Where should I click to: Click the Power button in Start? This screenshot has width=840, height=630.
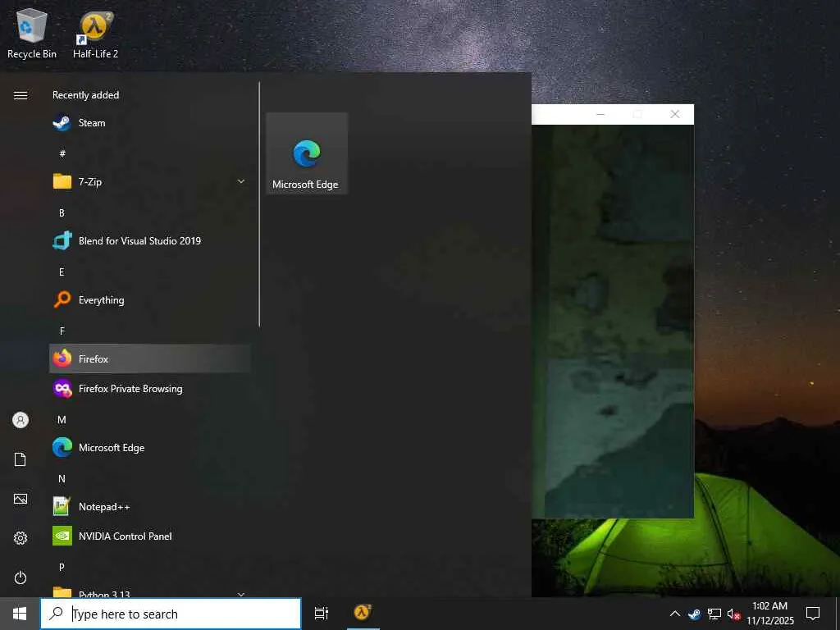21,577
